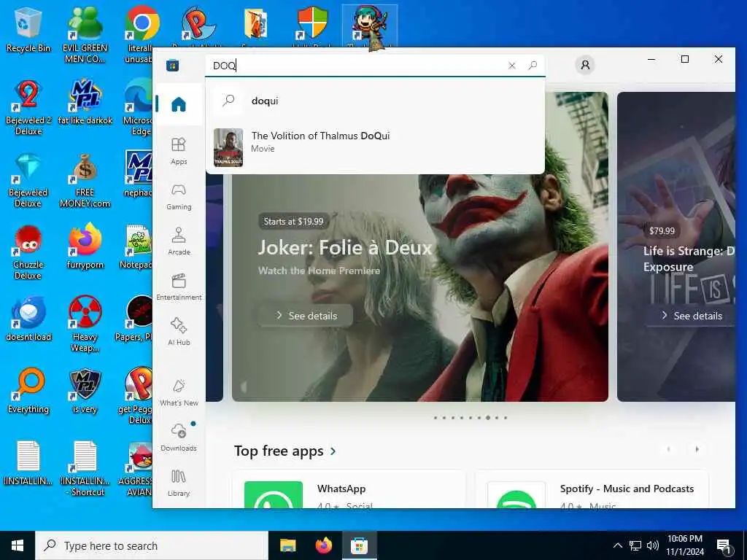Select the Chrome desktop shortcut
Image resolution: width=747 pixels, height=560 pixels.
coord(142,35)
